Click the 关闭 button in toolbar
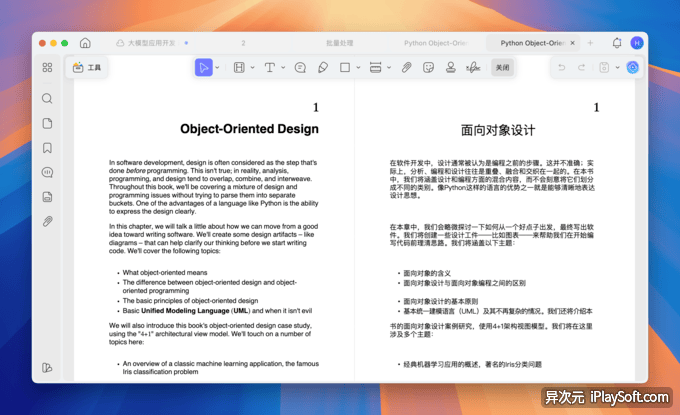680x415 pixels. click(x=503, y=67)
